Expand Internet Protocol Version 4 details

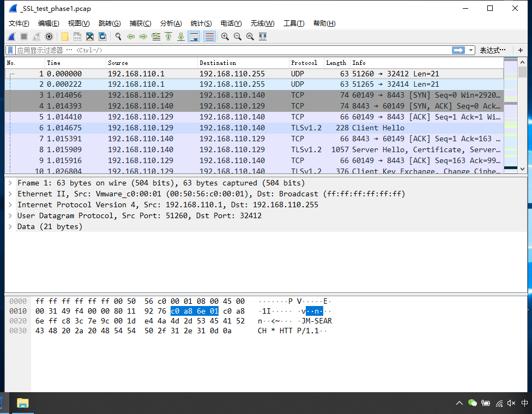pos(10,205)
